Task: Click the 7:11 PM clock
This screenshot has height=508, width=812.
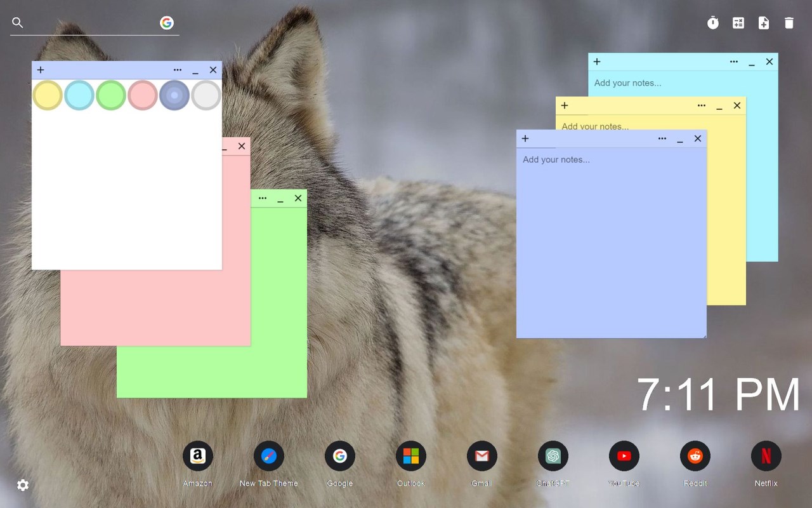Action: (x=718, y=395)
